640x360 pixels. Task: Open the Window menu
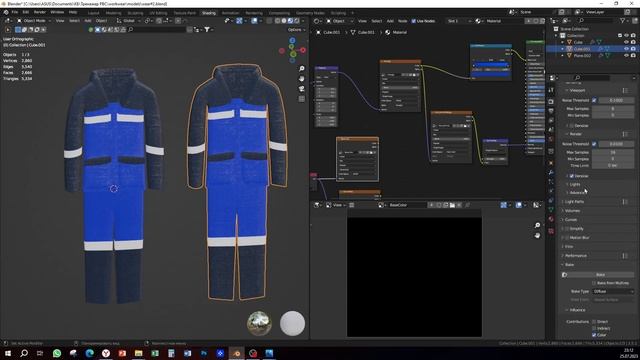coord(57,12)
